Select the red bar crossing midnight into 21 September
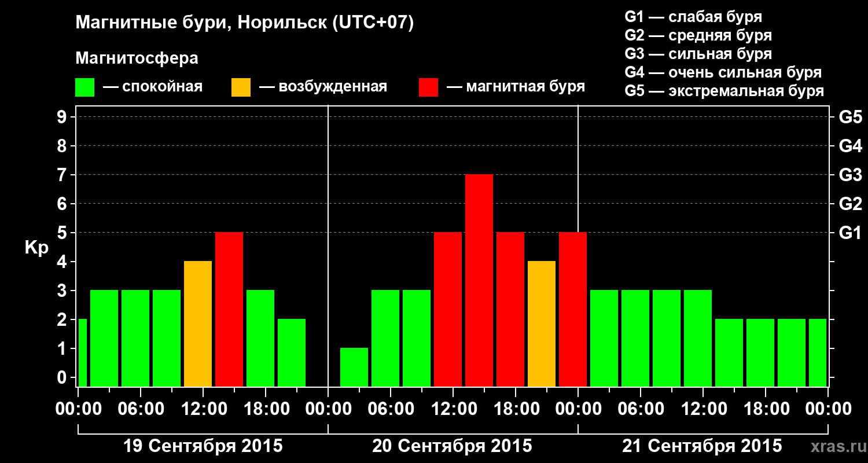Viewport: 868px width, 463px height. point(573,309)
